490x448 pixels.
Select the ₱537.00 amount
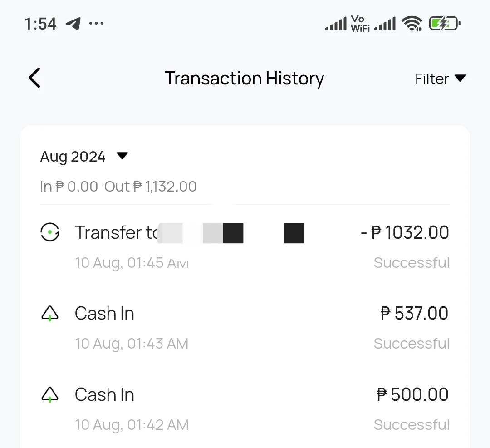click(x=414, y=313)
